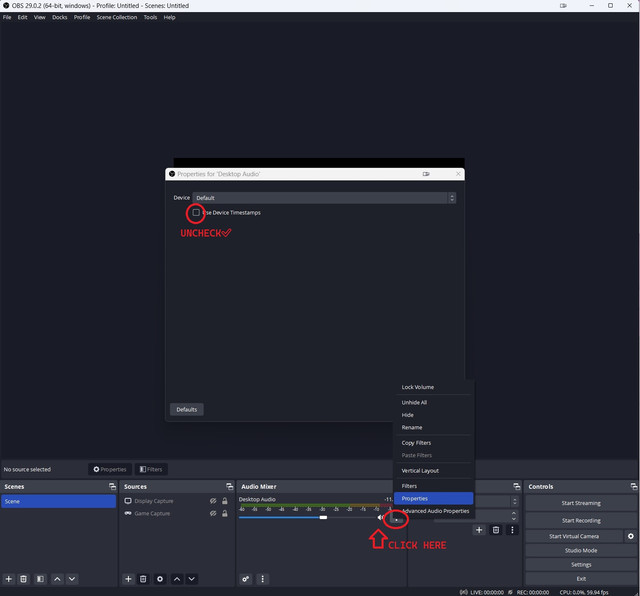Mute Desktop Audio speaker icon

click(380, 517)
